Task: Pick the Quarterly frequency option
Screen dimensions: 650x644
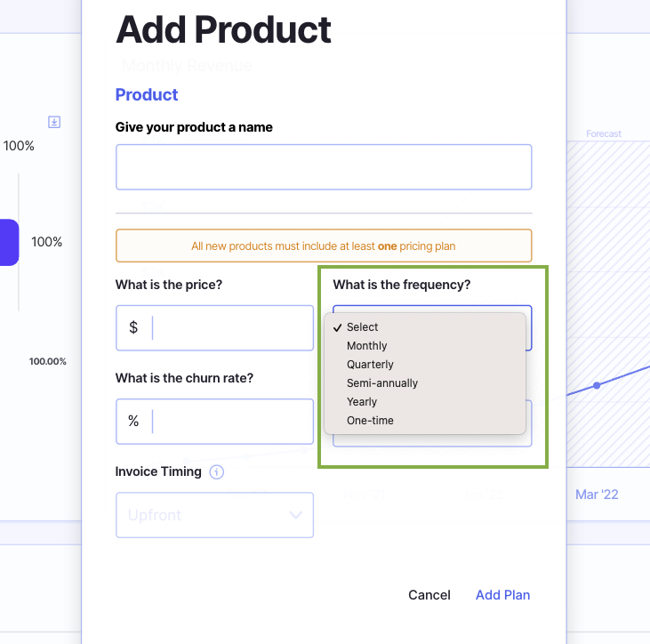Action: click(x=370, y=365)
